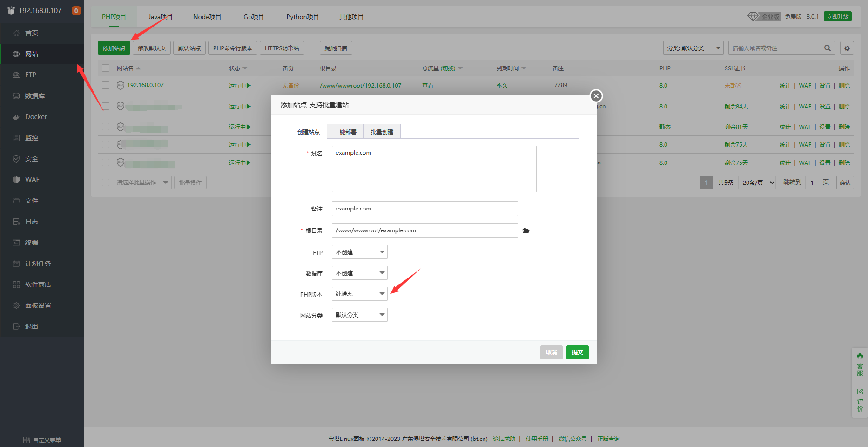The height and width of the screenshot is (447, 868).
Task: Switch to the Java项目 tab
Action: [160, 17]
